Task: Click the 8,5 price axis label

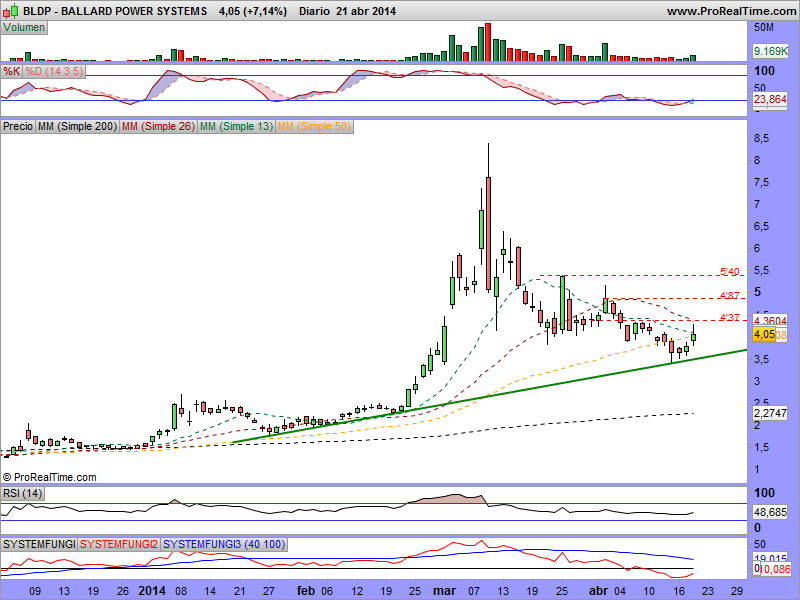Action: click(x=761, y=138)
